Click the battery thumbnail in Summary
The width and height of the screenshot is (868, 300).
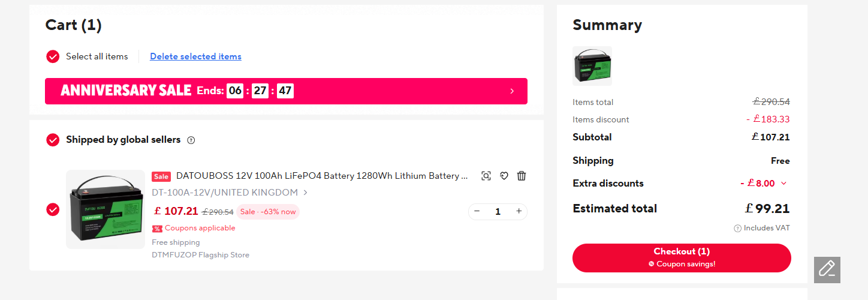tap(592, 66)
